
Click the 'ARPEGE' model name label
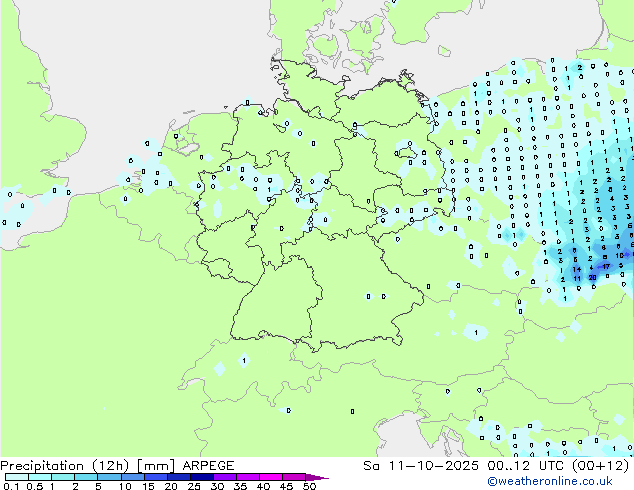click(x=208, y=466)
